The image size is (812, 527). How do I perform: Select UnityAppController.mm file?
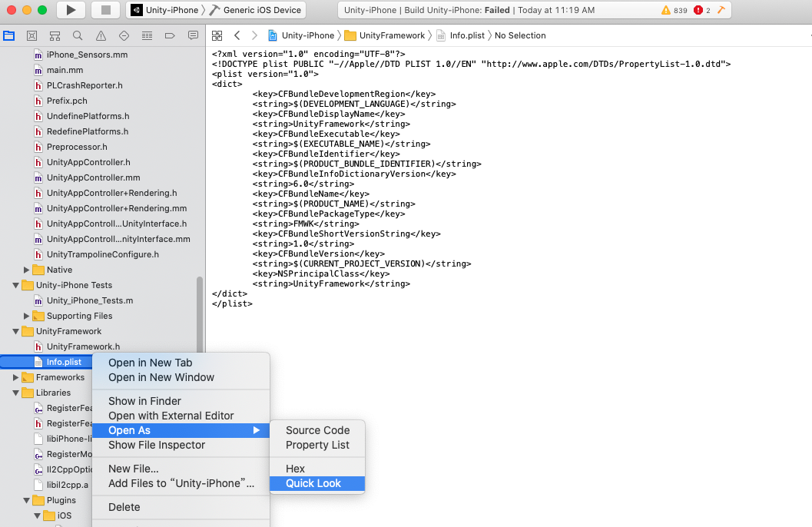point(93,177)
